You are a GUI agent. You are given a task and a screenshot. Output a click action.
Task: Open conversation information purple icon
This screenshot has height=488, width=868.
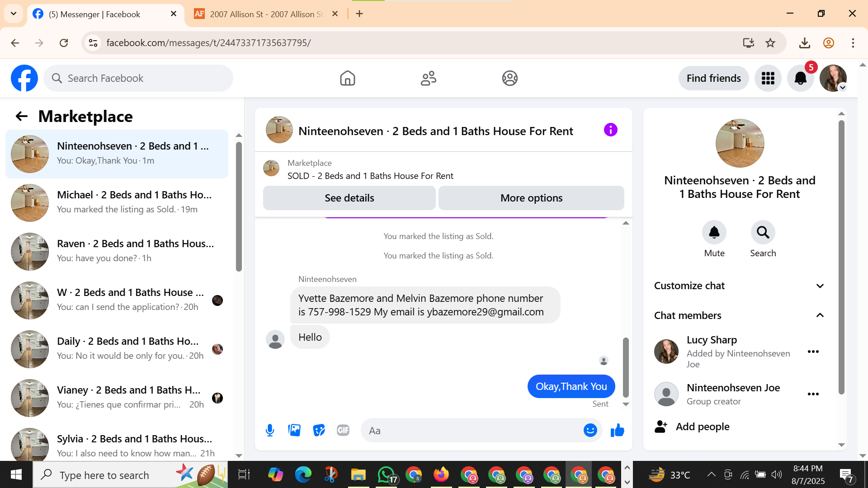[x=610, y=130]
